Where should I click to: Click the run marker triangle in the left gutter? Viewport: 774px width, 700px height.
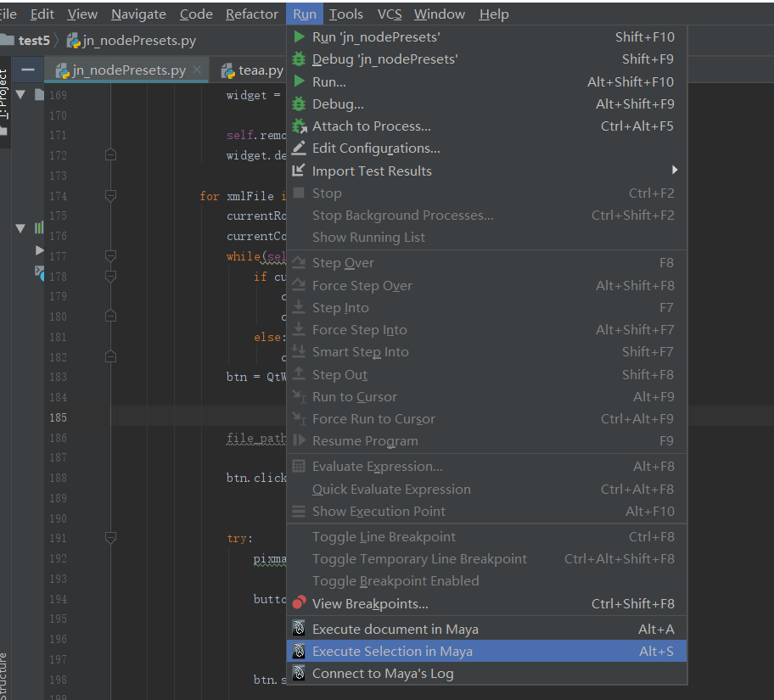click(x=37, y=249)
